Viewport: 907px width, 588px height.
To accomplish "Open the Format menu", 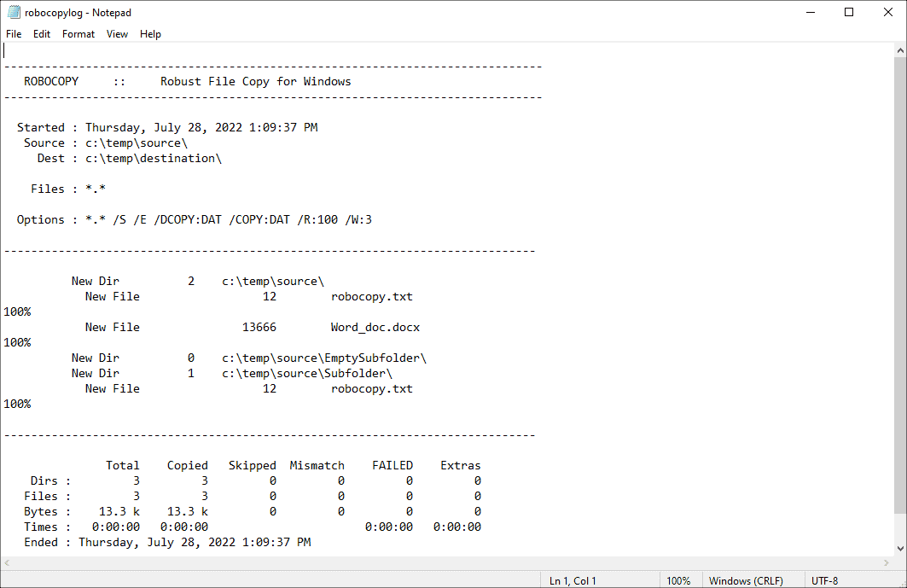I will [78, 34].
